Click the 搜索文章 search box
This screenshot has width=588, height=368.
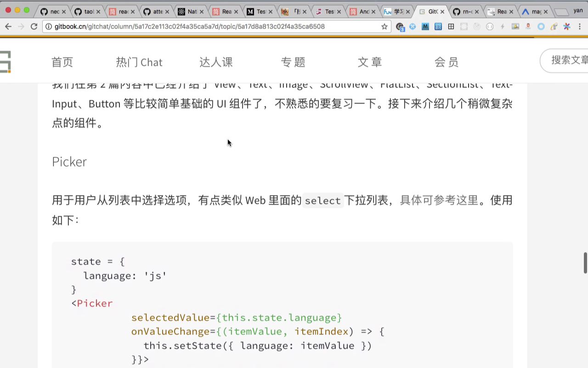point(564,61)
